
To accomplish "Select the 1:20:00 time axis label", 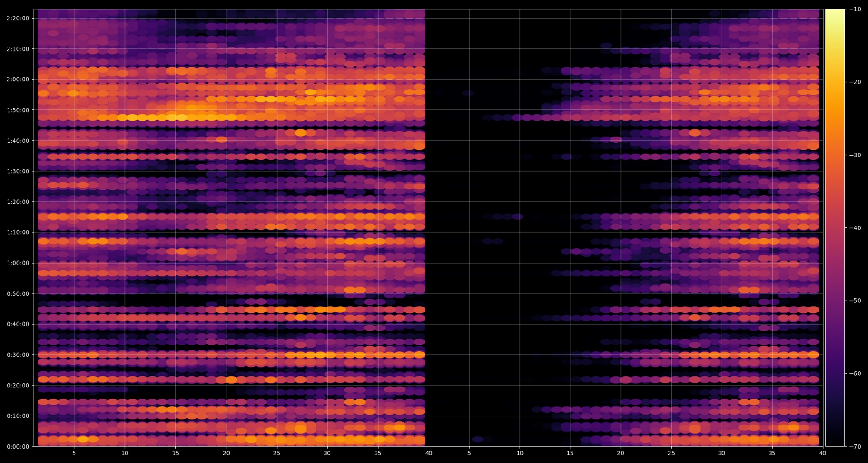I will click(18, 202).
